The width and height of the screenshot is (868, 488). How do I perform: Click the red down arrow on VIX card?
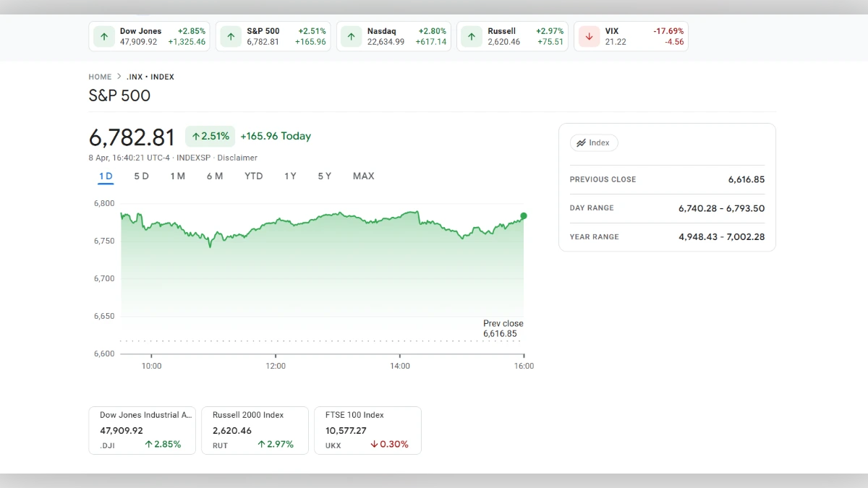point(588,36)
